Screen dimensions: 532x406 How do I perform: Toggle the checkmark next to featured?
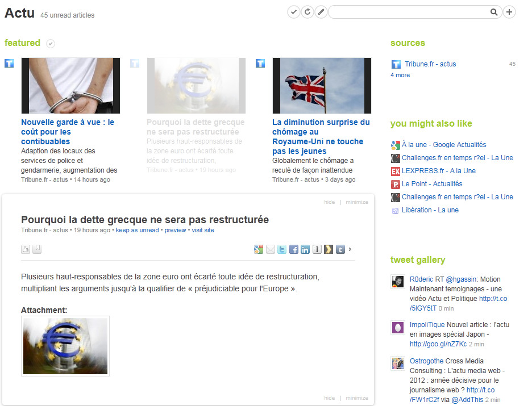coord(51,43)
